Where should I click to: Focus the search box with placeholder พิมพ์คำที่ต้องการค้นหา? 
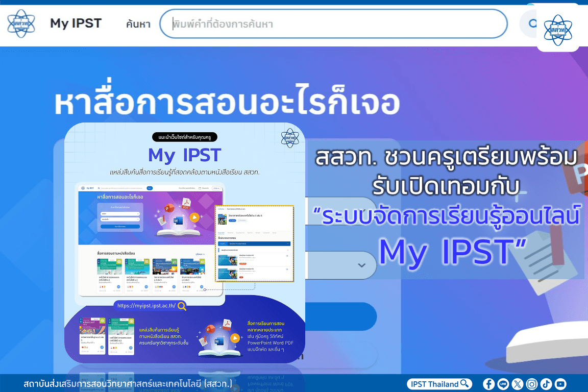(x=333, y=24)
